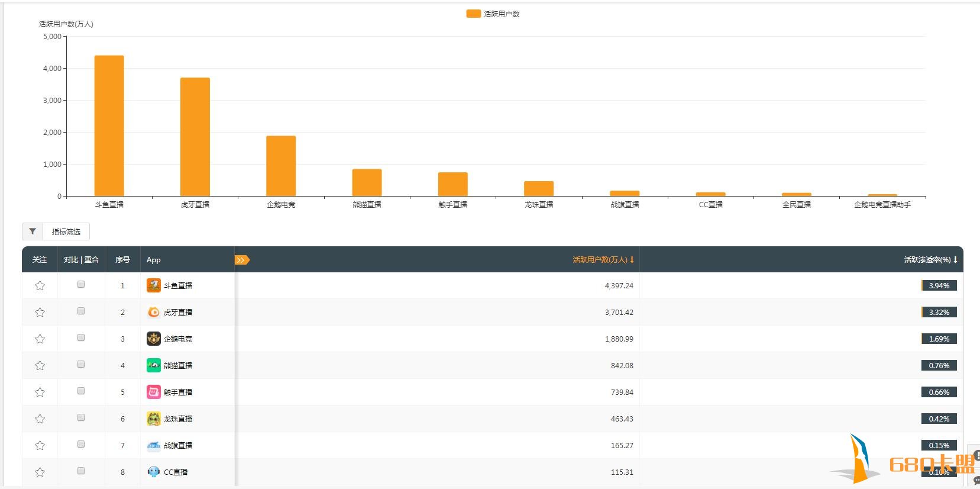980x489 pixels.
Task: Open the 熊猫直播 app name link
Action: [178, 365]
